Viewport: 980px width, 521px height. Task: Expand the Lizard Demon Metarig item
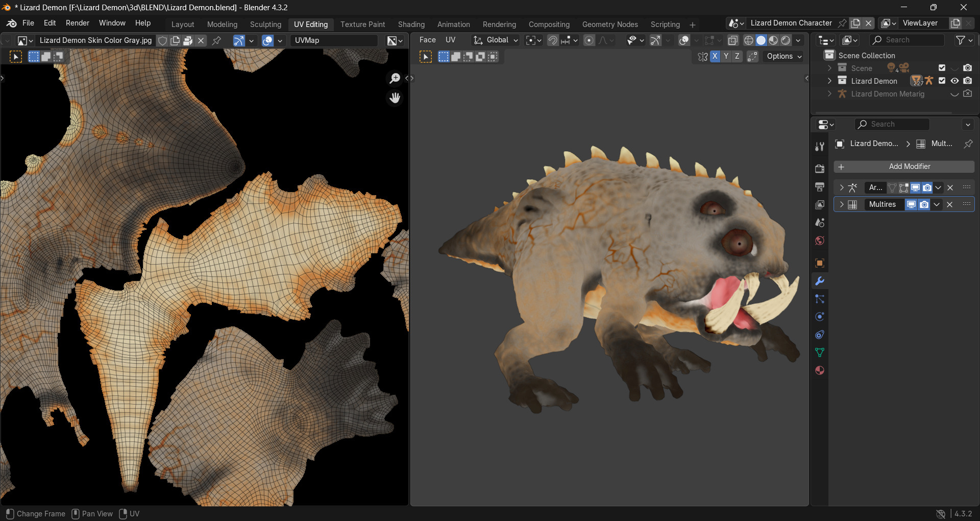click(829, 94)
